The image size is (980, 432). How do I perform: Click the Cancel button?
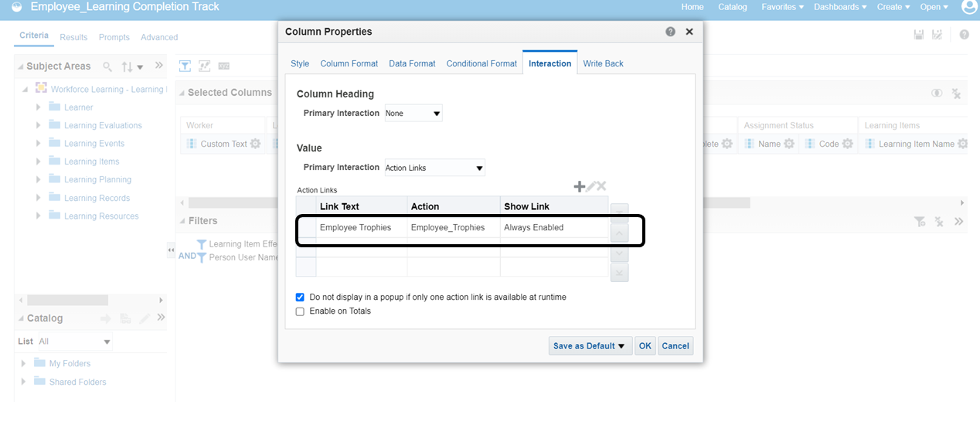tap(675, 346)
